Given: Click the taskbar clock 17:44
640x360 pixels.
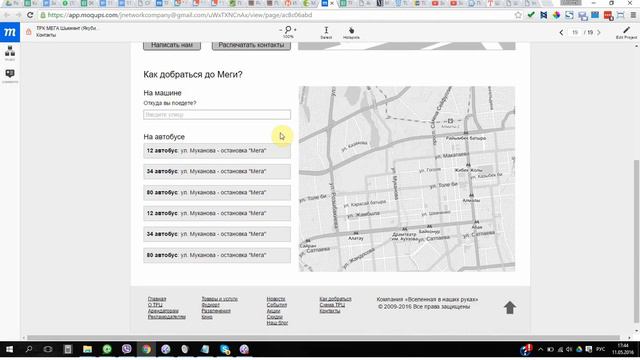Looking at the screenshot, I should [x=623, y=349].
